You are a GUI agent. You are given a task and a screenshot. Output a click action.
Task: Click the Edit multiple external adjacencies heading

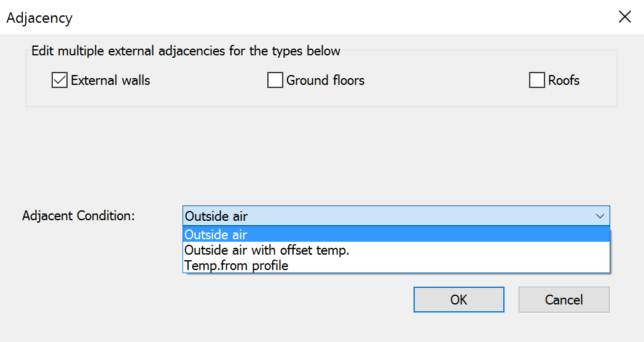(x=186, y=50)
